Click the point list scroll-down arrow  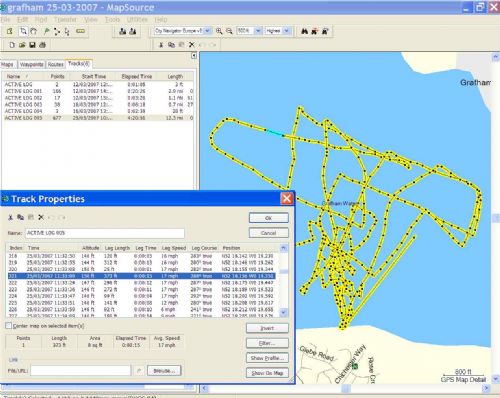click(x=284, y=312)
